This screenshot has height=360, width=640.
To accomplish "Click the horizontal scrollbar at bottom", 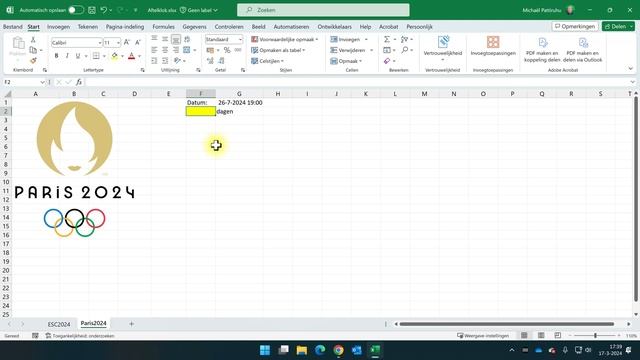I will click(x=507, y=324).
